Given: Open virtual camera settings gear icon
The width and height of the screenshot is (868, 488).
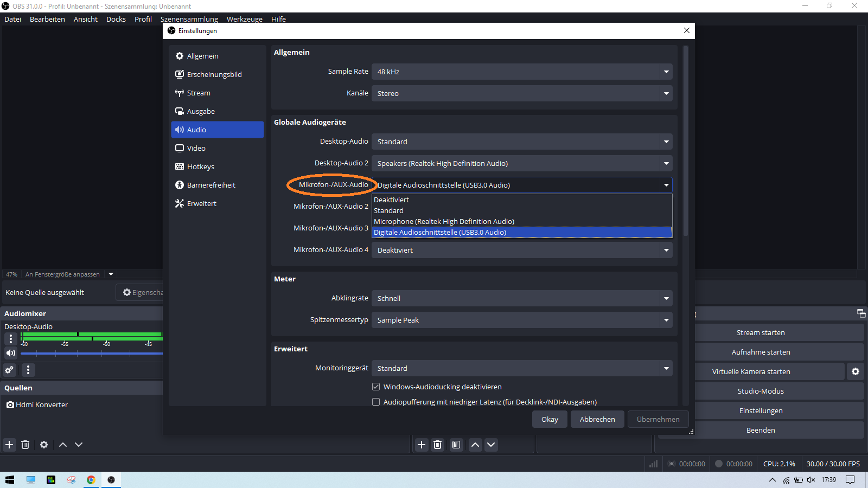Looking at the screenshot, I should coord(856,371).
